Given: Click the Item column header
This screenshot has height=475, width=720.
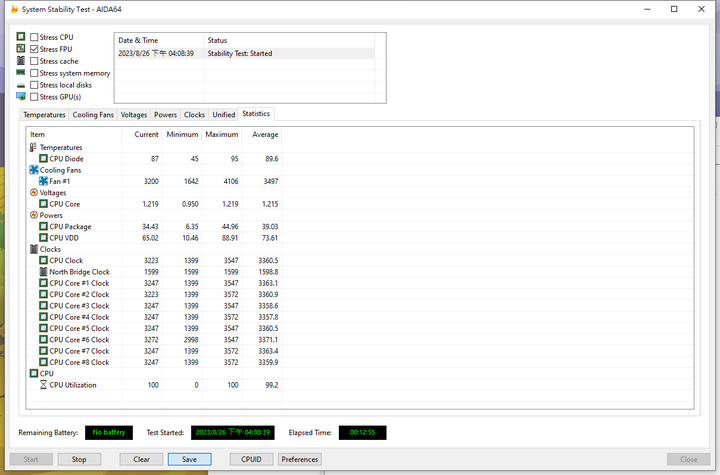Looking at the screenshot, I should 74,134.
